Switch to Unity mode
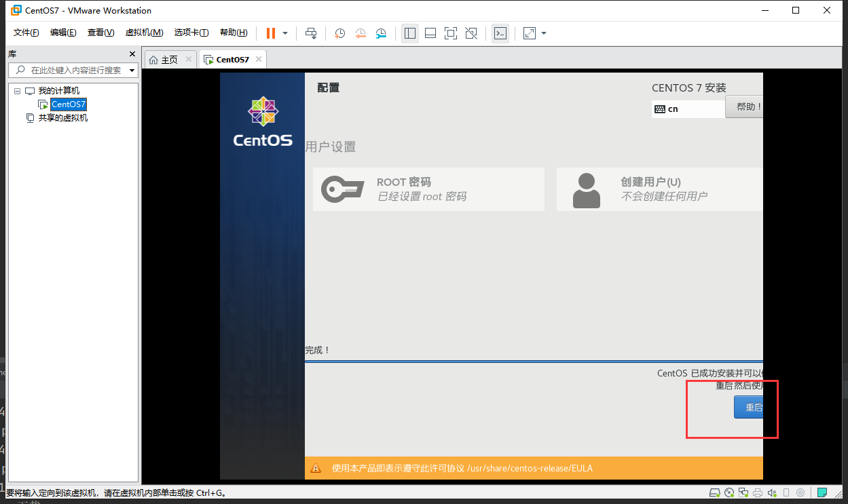This screenshot has width=848, height=504. coord(472,33)
